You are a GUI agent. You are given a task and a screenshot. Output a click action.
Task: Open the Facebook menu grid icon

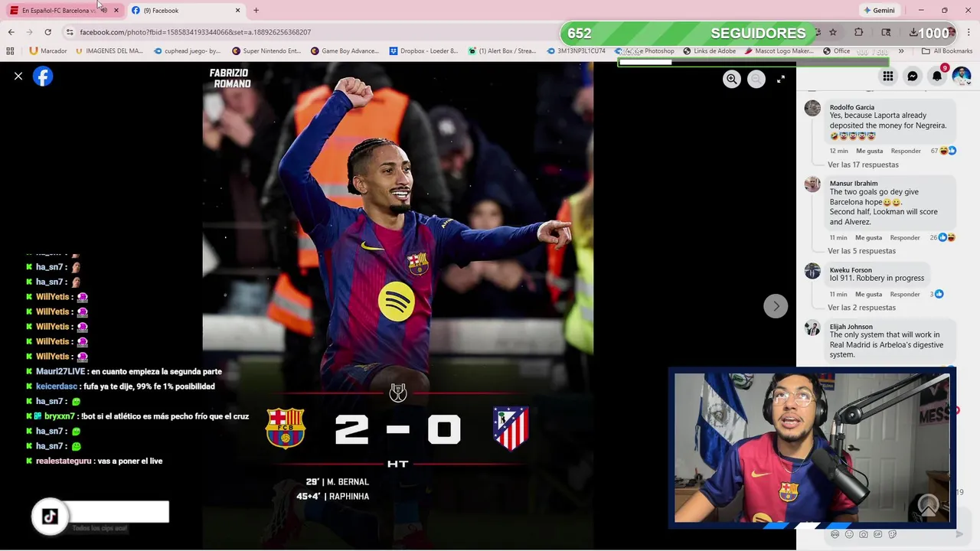click(888, 77)
